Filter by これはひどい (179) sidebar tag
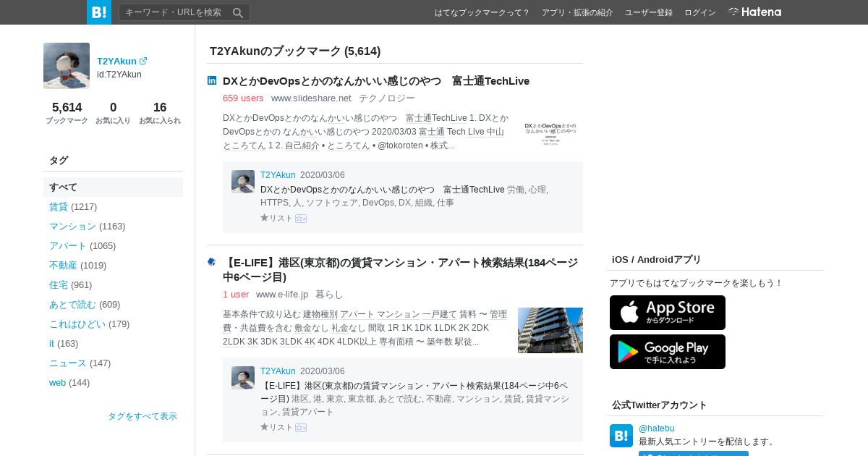868x456 pixels. 89,324
